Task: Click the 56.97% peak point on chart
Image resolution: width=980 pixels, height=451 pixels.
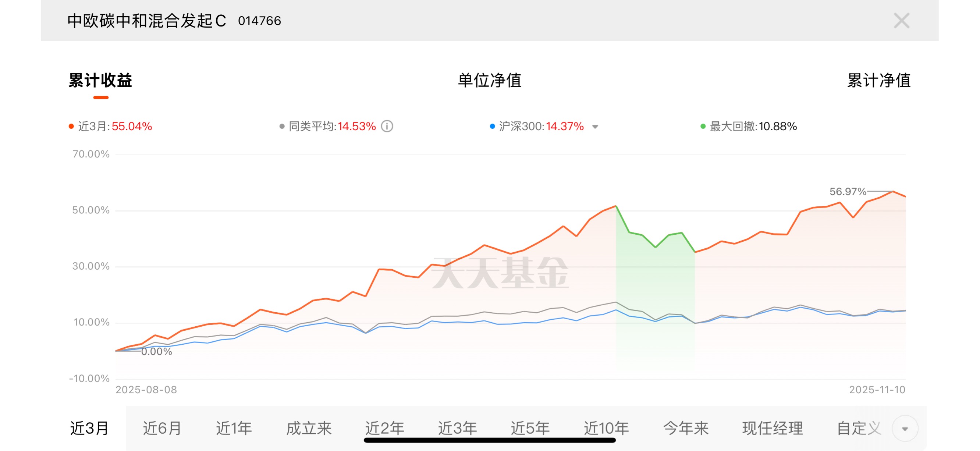Action: [892, 191]
